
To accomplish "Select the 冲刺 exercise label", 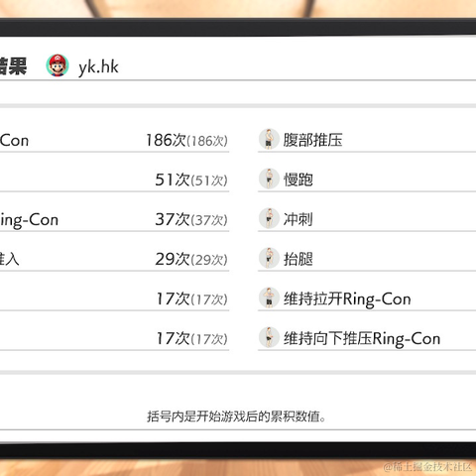I will tap(297, 219).
